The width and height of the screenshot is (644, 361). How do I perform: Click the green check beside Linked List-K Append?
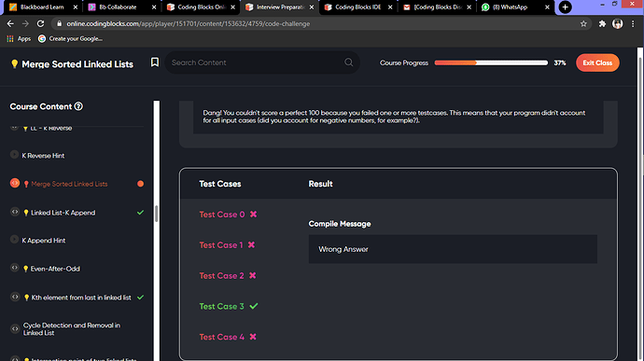click(140, 213)
